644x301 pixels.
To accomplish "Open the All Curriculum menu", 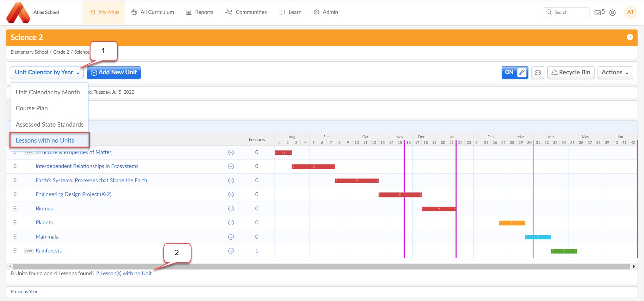I will 153,12.
